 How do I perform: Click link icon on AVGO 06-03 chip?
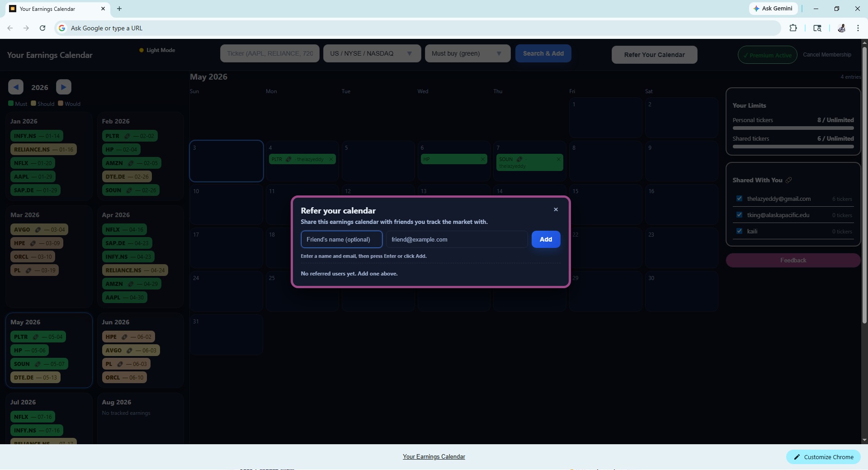[x=129, y=350]
